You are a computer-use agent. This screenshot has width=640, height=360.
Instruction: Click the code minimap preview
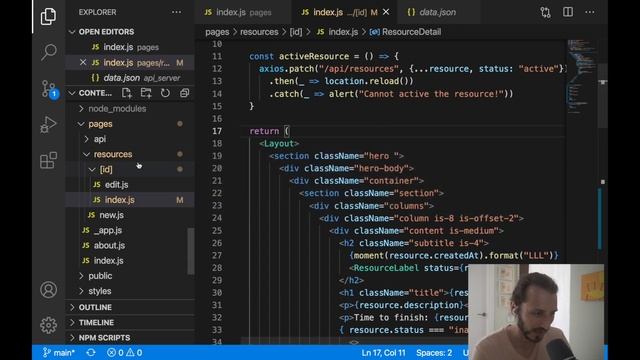coord(581,78)
